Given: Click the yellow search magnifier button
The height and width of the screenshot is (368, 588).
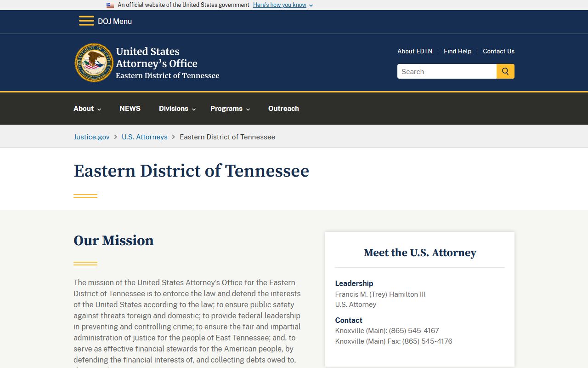Looking at the screenshot, I should [x=505, y=71].
